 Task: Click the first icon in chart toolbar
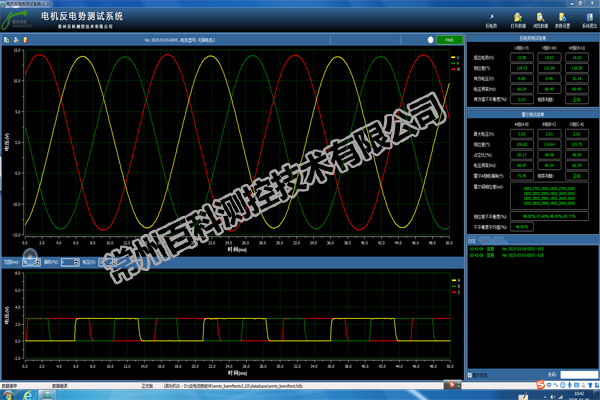click(6, 40)
